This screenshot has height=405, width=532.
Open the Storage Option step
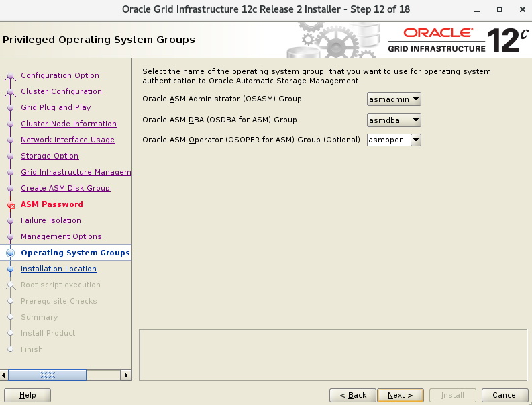50,156
